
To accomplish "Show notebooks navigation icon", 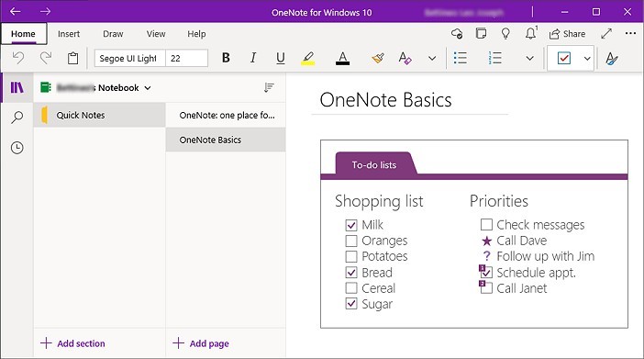I will click(17, 87).
